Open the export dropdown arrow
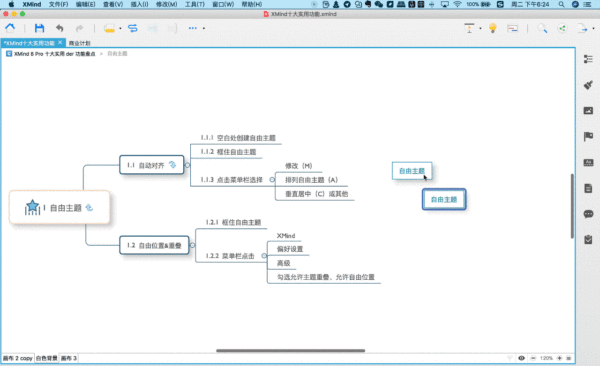The width and height of the screenshot is (600, 366). pos(593,28)
